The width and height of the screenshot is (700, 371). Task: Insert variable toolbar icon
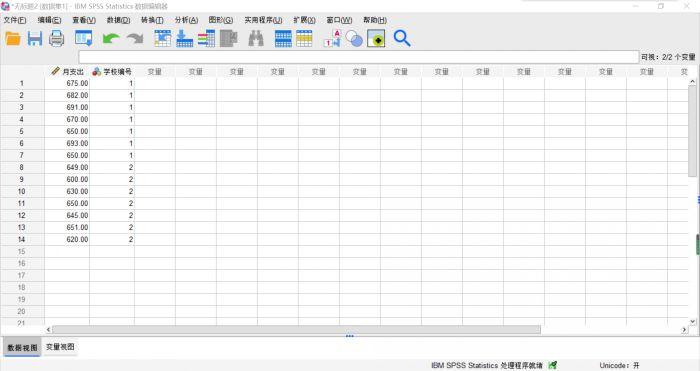click(x=304, y=38)
